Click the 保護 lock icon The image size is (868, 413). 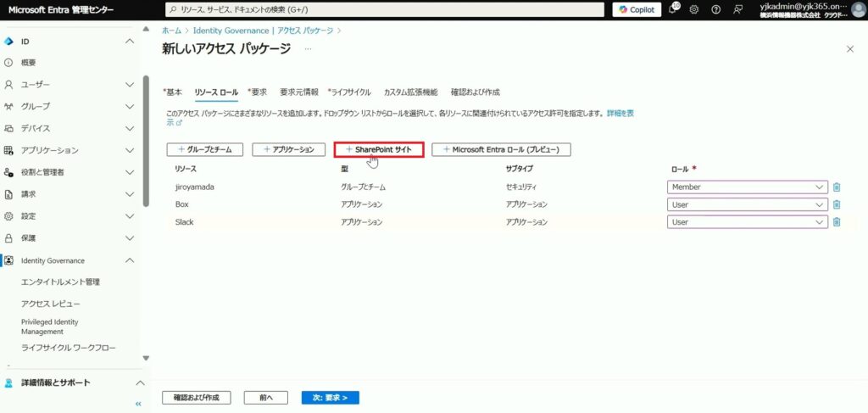click(8, 238)
